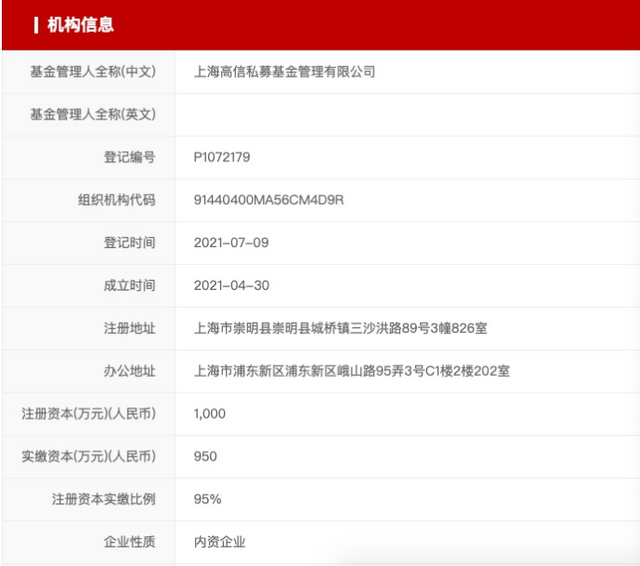Select registration number P1072179

click(x=222, y=157)
